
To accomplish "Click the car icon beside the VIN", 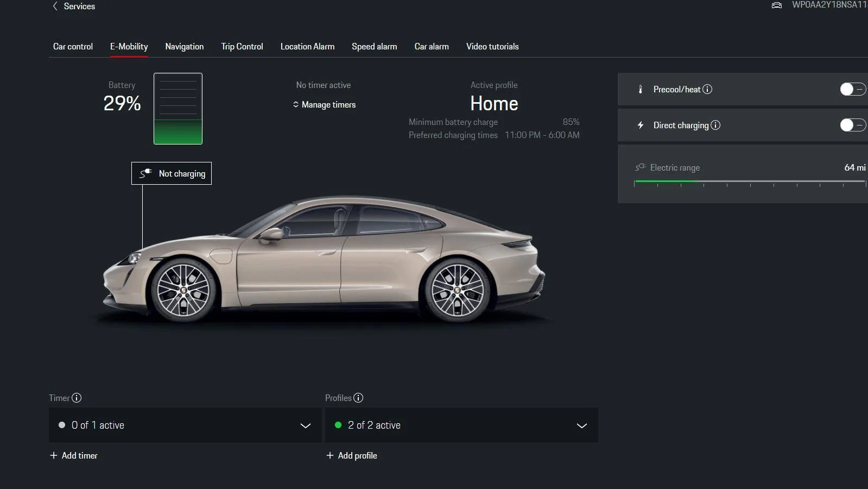I will (777, 5).
